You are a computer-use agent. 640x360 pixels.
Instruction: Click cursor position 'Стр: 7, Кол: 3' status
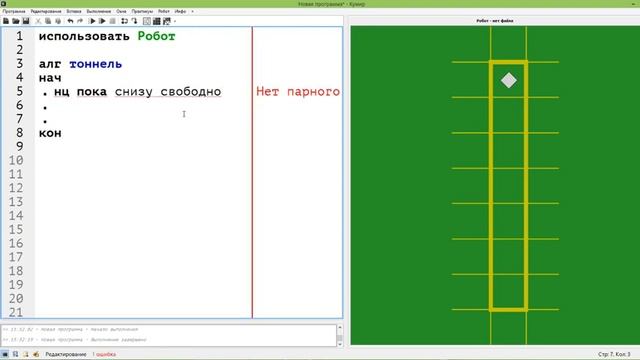tap(614, 354)
